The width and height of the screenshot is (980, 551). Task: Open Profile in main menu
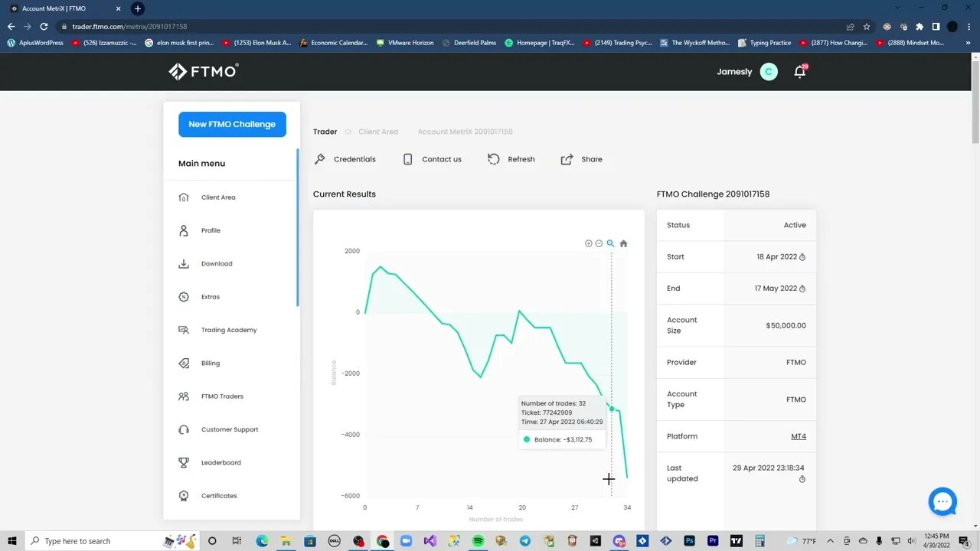[211, 230]
